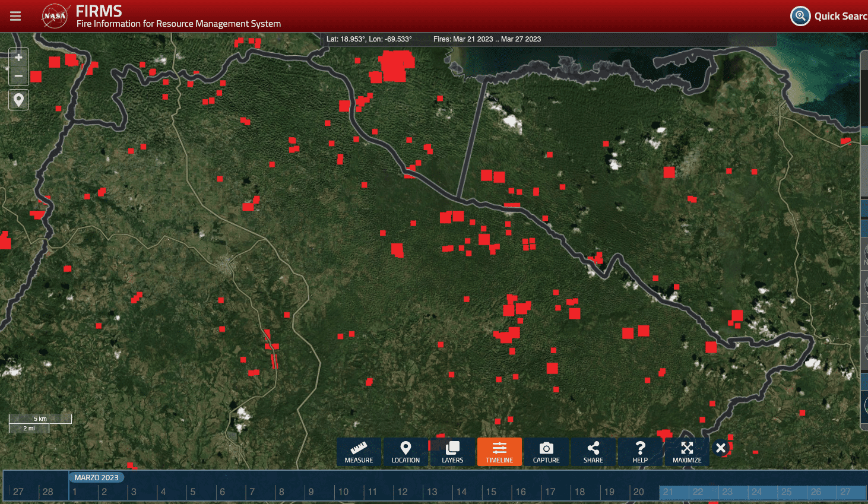Image resolution: width=868 pixels, height=504 pixels.
Task: Zoom in on the map
Action: pos(18,58)
